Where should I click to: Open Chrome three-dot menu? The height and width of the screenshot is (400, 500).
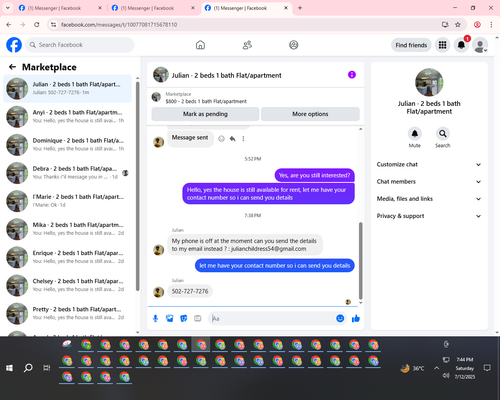(x=491, y=25)
